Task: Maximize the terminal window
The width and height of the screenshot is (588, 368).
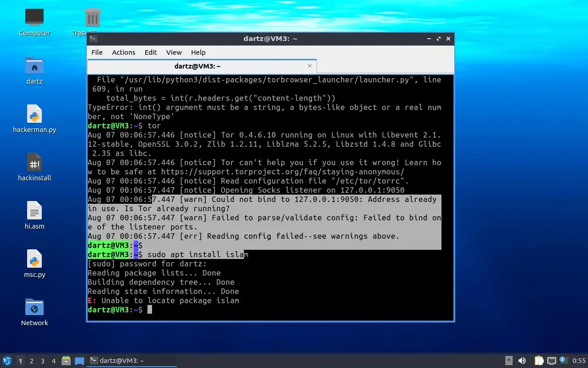Action: click(x=439, y=39)
